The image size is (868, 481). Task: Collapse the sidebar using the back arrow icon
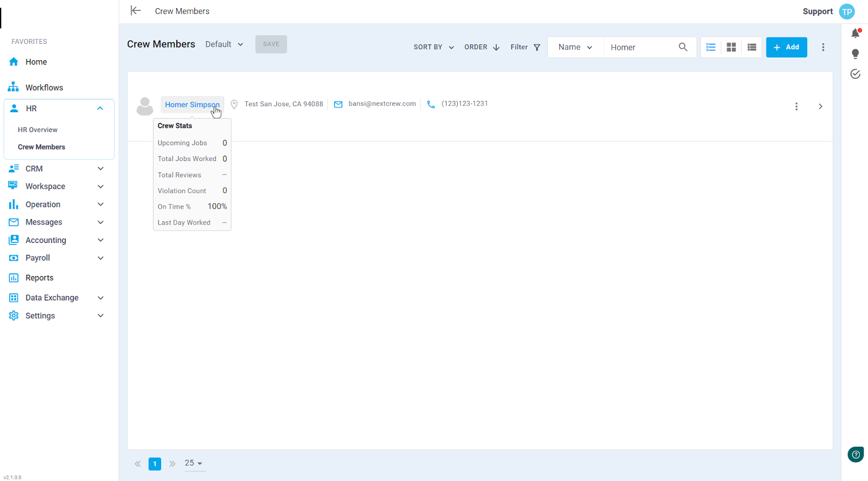pos(136,10)
